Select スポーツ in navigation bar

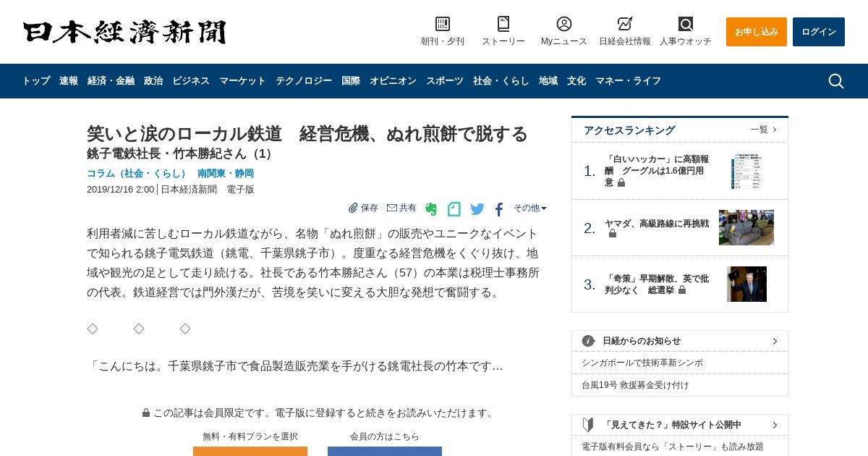445,81
